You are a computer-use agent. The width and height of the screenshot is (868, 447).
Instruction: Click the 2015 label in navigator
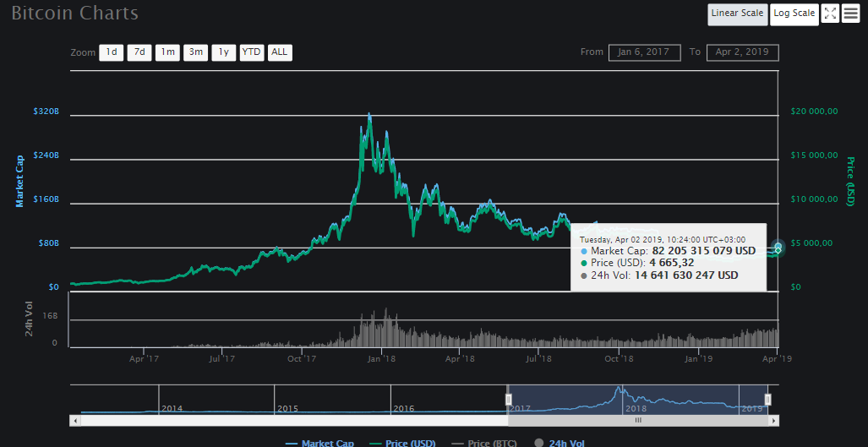click(x=287, y=409)
